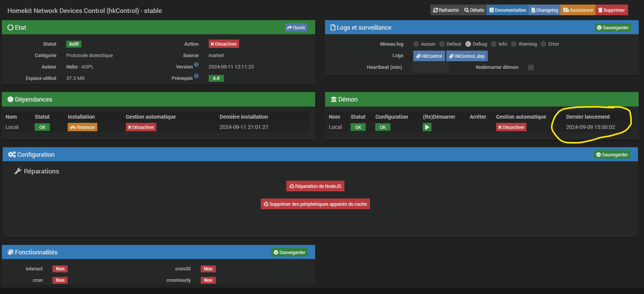
Task: Open the HkControl log
Action: click(429, 56)
